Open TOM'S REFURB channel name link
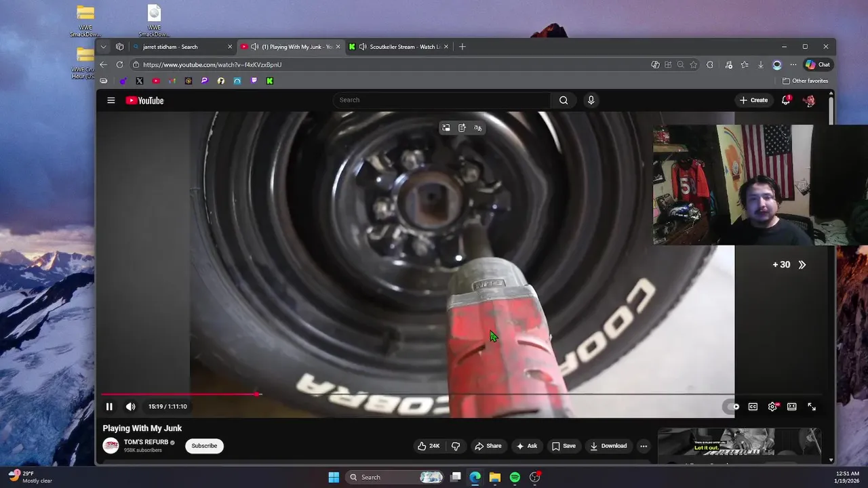Viewport: 868px width, 488px height. pos(146,442)
